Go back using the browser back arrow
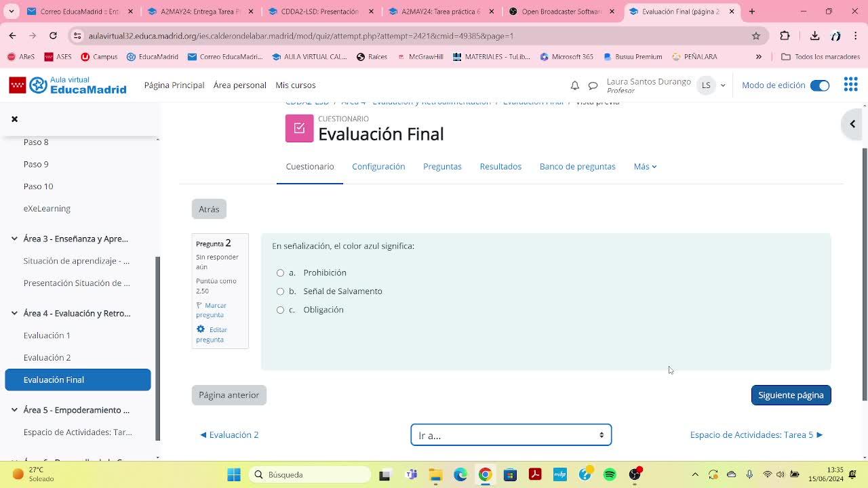 [x=13, y=35]
